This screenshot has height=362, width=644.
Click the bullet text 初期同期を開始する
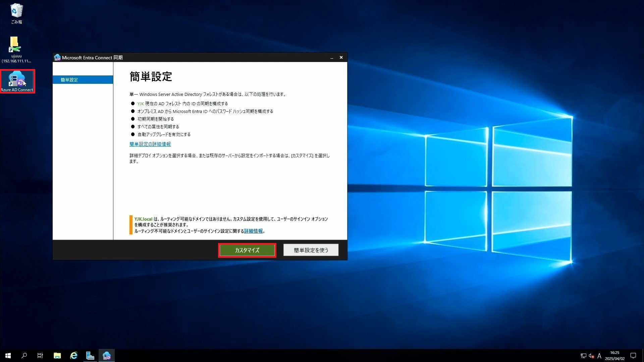tap(156, 119)
